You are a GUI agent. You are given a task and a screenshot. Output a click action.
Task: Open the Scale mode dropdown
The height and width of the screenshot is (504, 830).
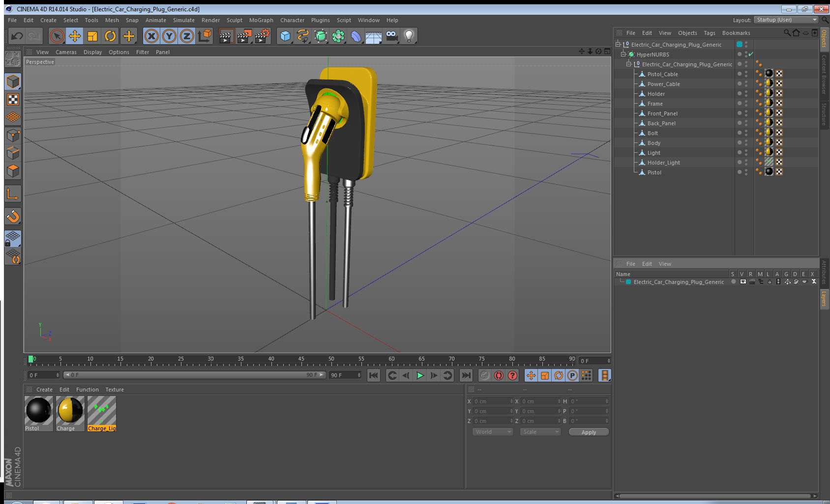(540, 432)
